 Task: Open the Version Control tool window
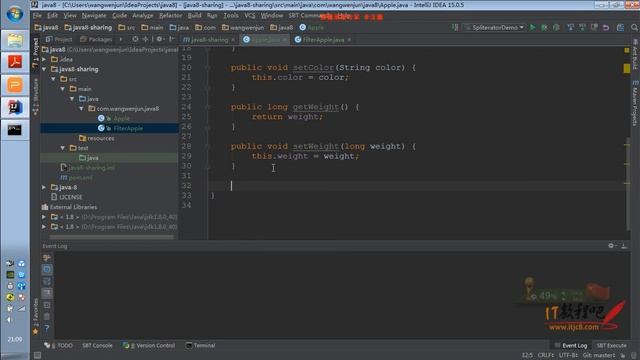pos(149,345)
